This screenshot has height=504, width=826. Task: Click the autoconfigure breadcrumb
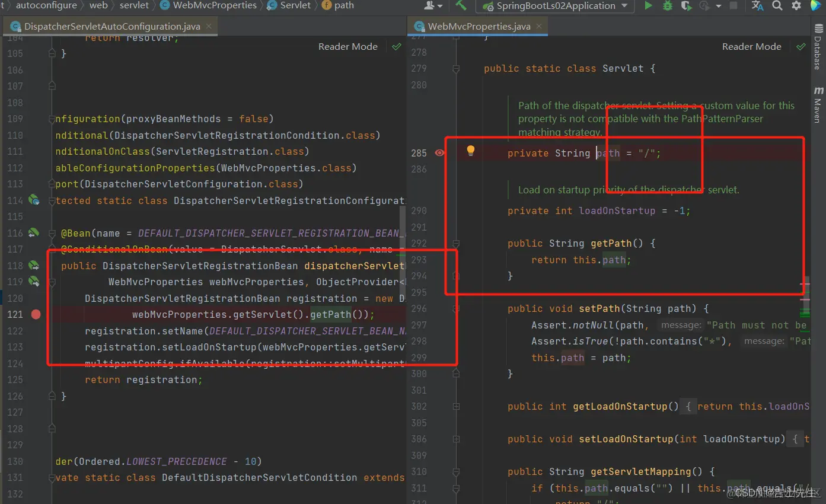(46, 5)
